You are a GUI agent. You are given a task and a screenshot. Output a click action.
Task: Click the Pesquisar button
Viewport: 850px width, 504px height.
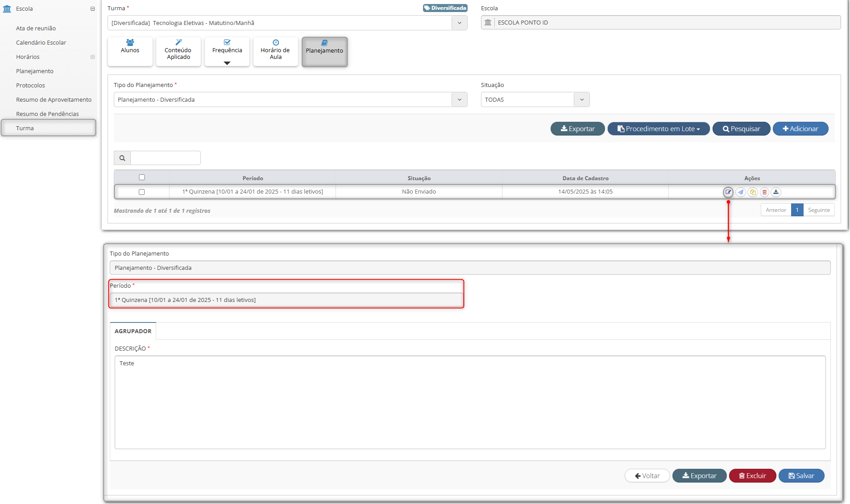click(742, 129)
